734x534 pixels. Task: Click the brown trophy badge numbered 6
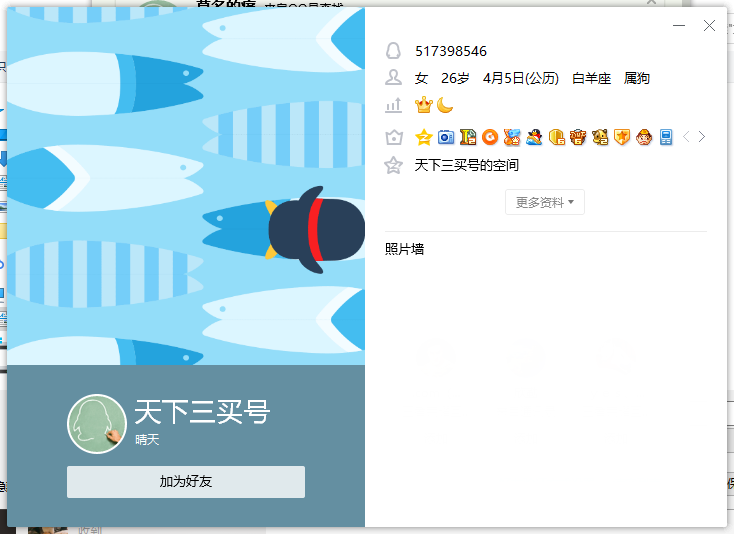coord(578,137)
